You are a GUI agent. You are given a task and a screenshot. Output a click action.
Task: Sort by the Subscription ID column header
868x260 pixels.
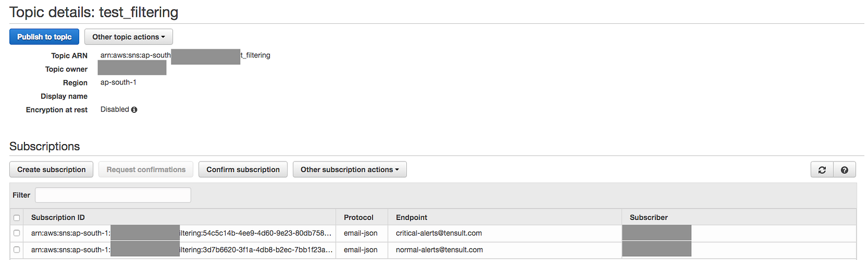click(58, 217)
